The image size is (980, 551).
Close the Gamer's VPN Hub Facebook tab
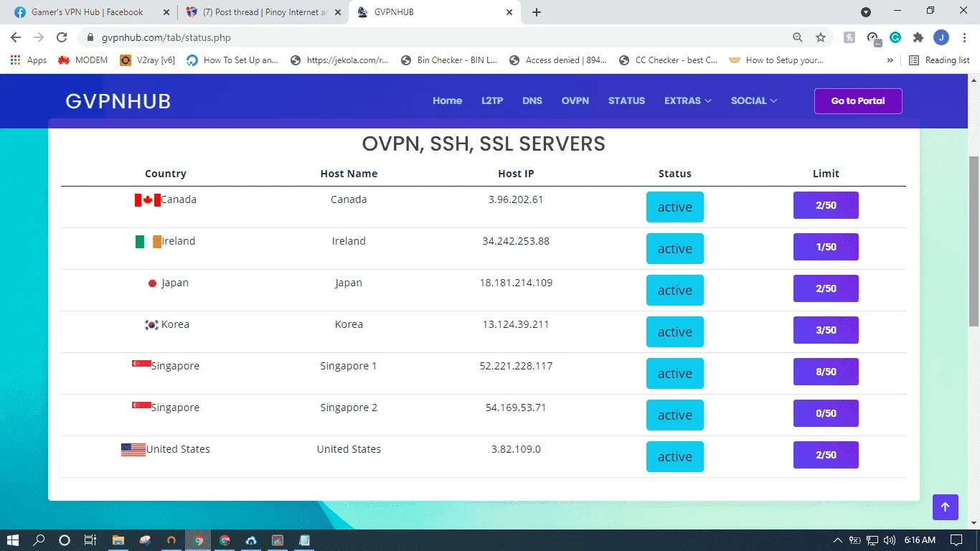(x=166, y=12)
